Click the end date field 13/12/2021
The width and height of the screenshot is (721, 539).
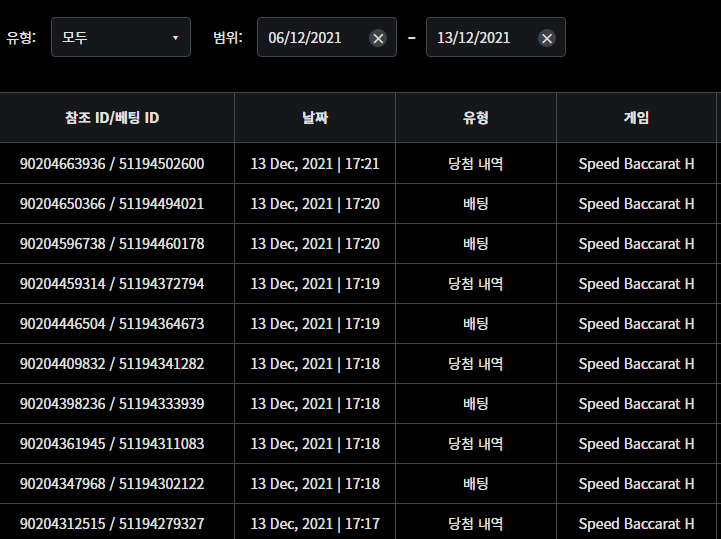[496, 37]
